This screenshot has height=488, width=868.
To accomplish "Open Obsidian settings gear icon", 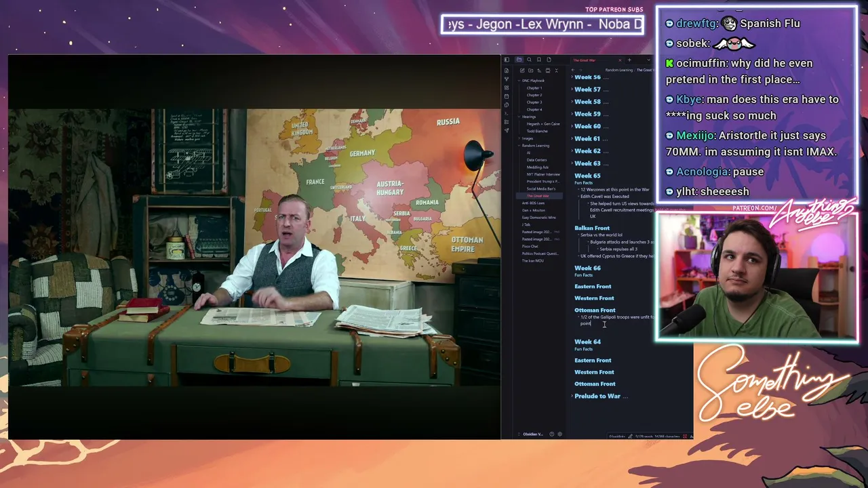I will point(559,434).
